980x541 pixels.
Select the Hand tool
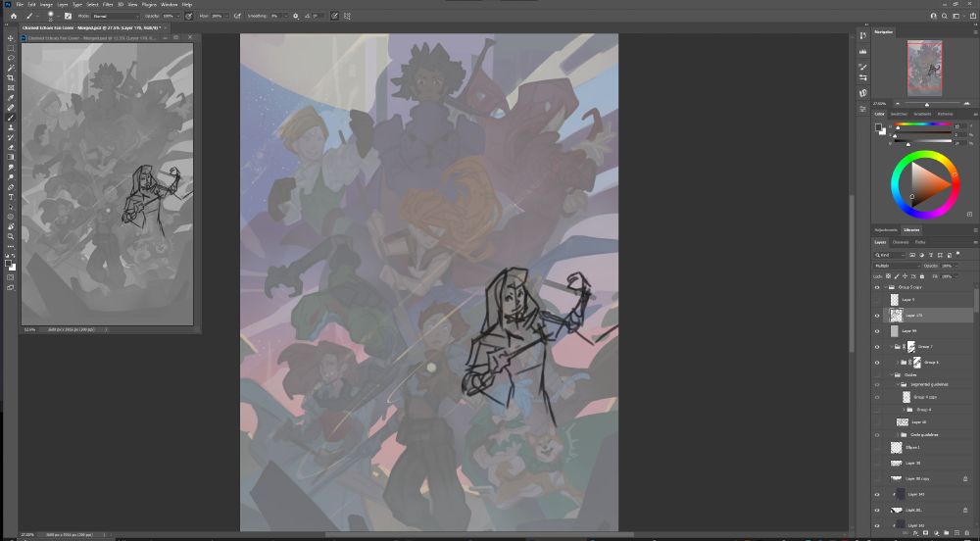[x=11, y=226]
